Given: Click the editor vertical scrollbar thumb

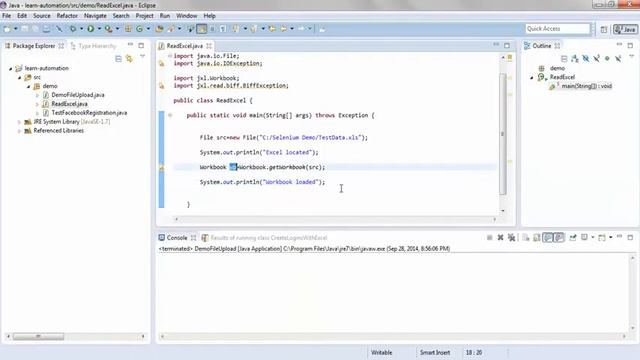Looking at the screenshot, I should click(503, 134).
